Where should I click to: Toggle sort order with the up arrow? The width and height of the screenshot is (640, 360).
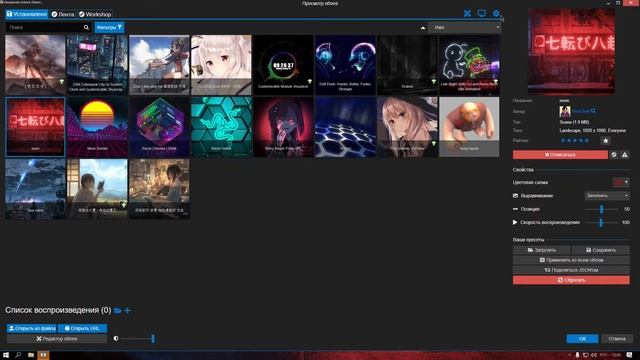423,28
